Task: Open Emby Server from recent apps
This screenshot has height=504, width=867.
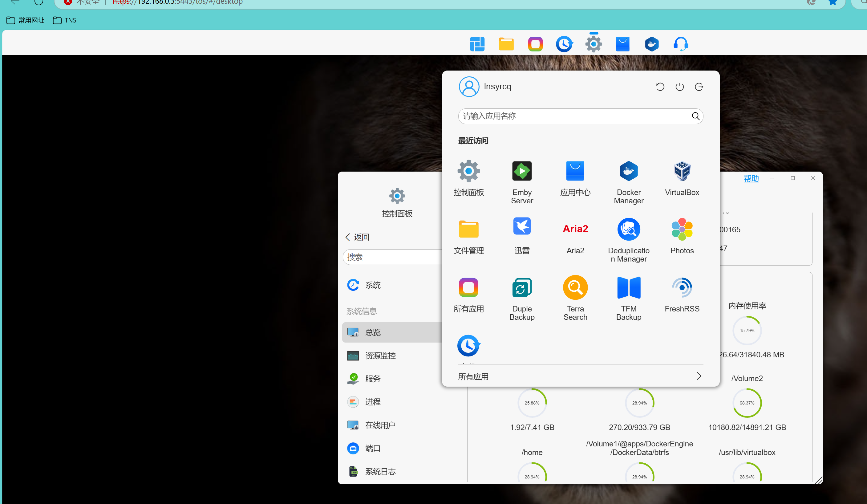Action: pos(521,171)
